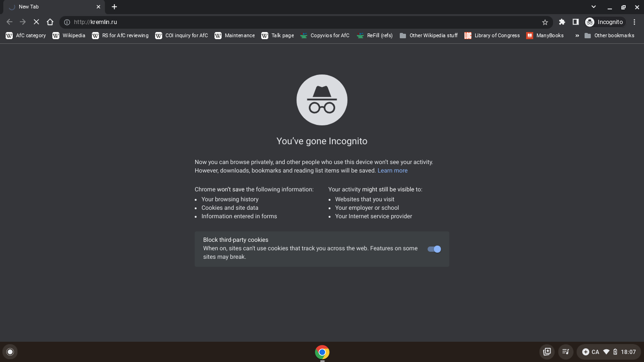This screenshot has width=644, height=362.
Task: Bookmark this tab with the star icon
Action: 545,22
